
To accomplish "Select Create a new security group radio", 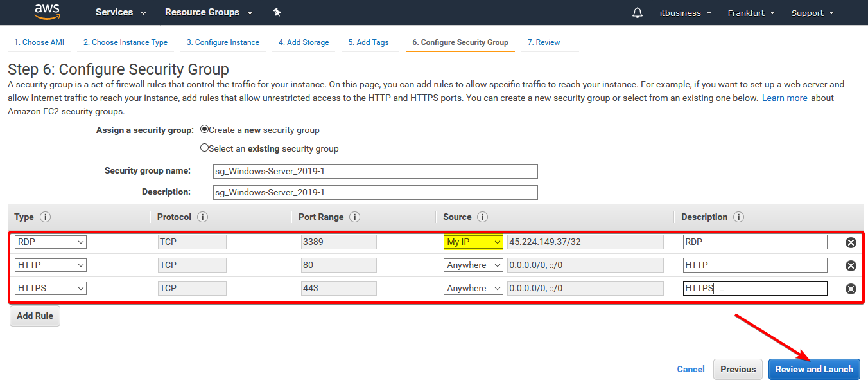I will (x=205, y=129).
